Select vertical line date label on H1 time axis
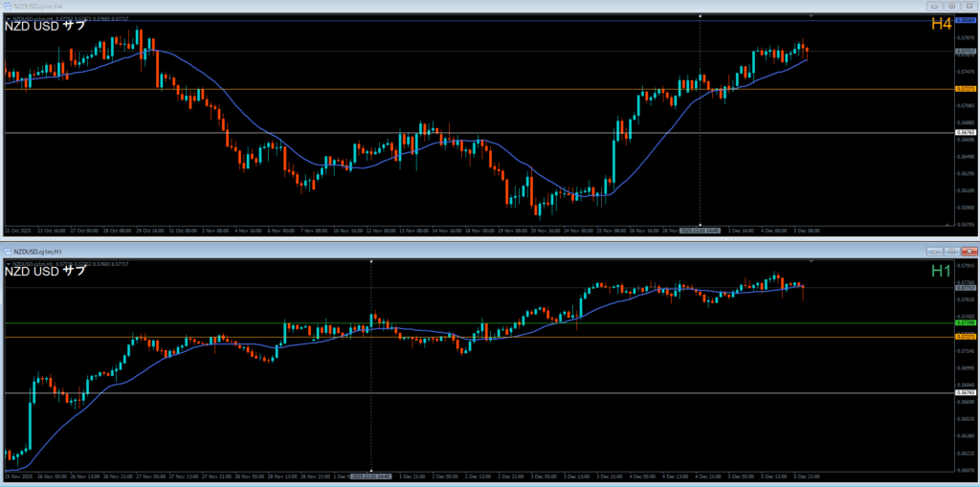 point(371,475)
